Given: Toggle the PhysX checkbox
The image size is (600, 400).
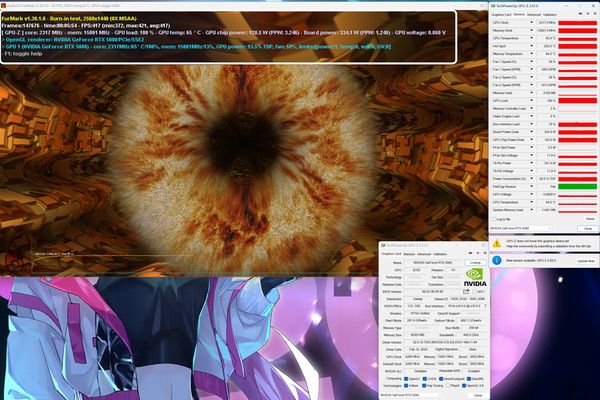Looking at the screenshot, I should pos(447,385).
